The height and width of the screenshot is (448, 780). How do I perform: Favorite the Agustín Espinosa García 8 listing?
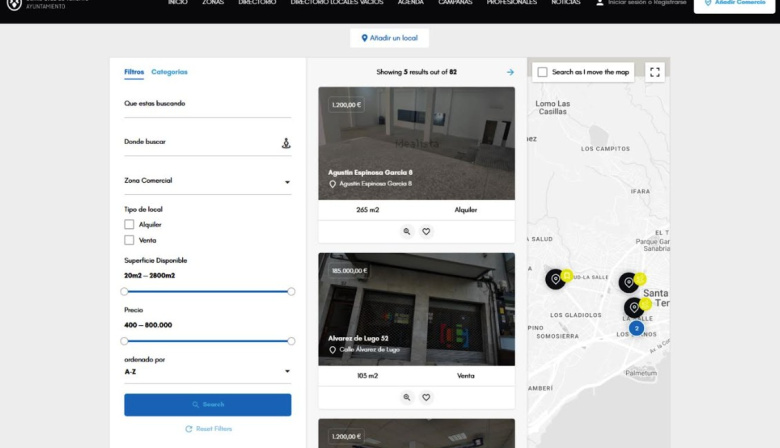[x=426, y=231]
